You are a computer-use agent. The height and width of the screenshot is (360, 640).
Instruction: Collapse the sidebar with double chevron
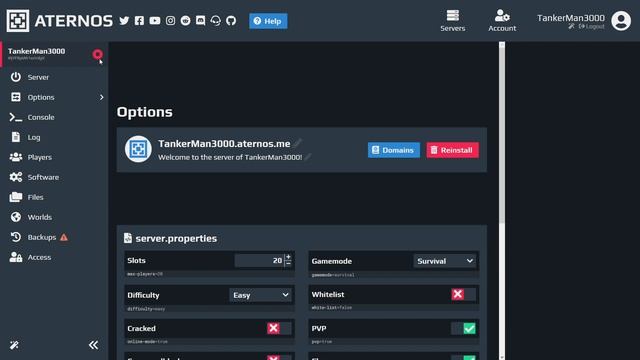pos(93,345)
